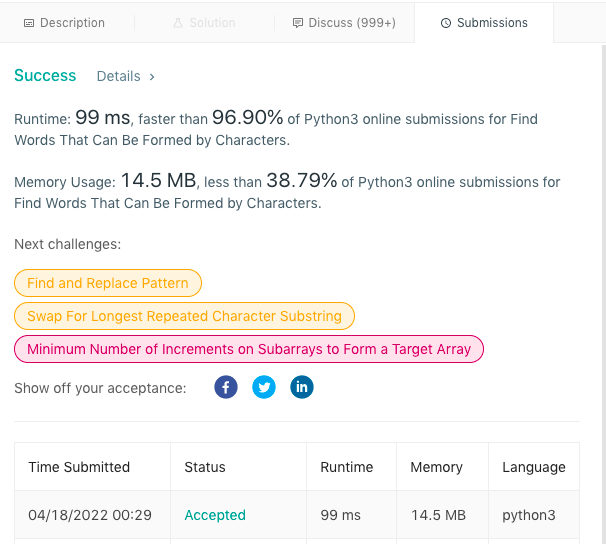606x544 pixels.
Task: Click the Submissions clock icon
Action: point(446,23)
